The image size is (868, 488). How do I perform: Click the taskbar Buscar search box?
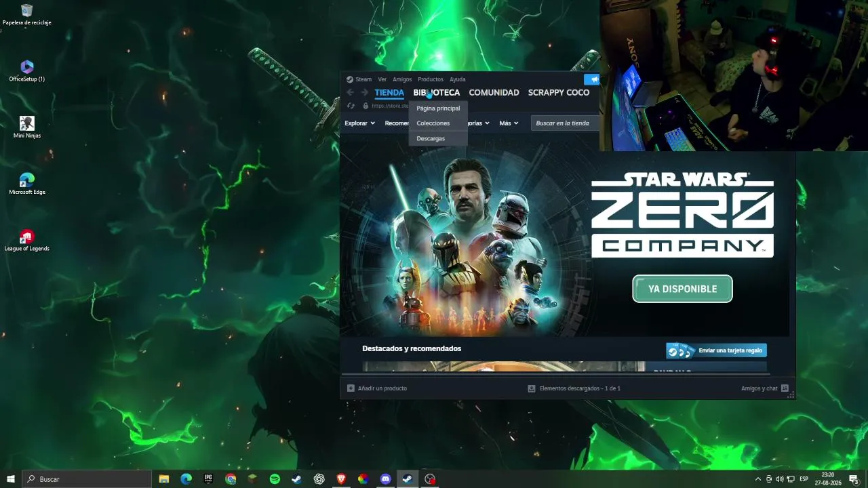[x=87, y=479]
